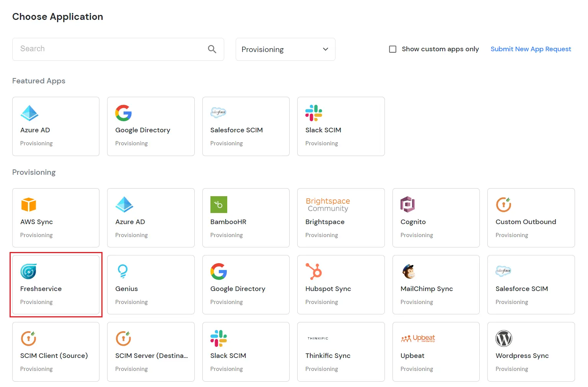Select the Freshservice app card
This screenshot has width=588, height=387.
click(x=56, y=285)
